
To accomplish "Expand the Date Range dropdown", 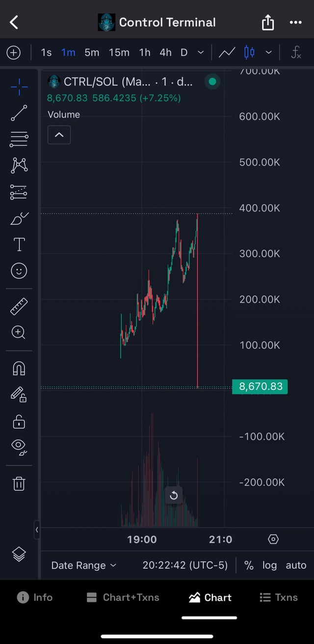I will (x=84, y=565).
